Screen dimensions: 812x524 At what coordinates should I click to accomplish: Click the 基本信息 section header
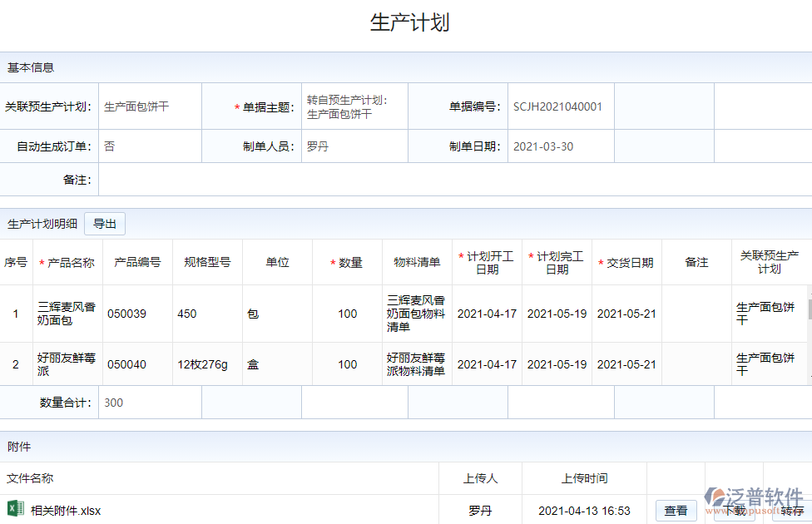point(31,67)
